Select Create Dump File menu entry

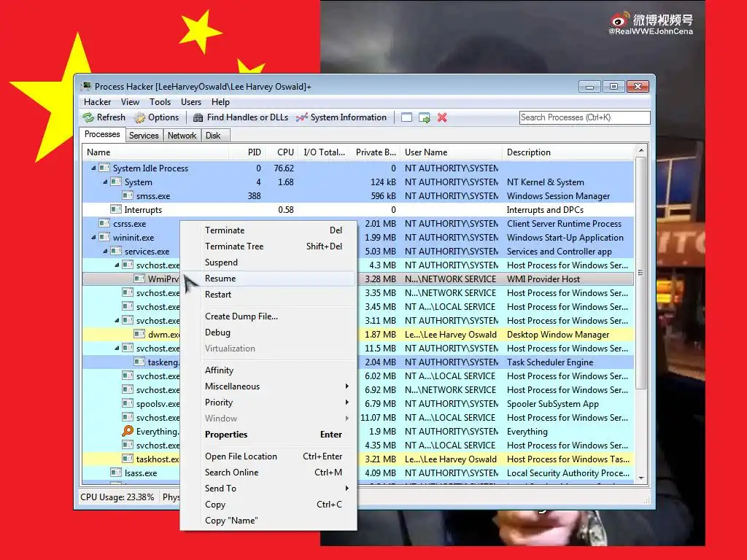pyautogui.click(x=268, y=316)
